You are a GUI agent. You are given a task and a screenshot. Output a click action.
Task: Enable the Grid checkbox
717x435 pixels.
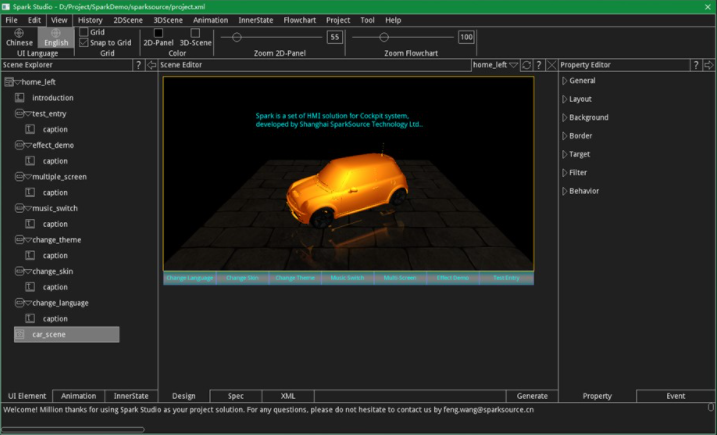84,32
